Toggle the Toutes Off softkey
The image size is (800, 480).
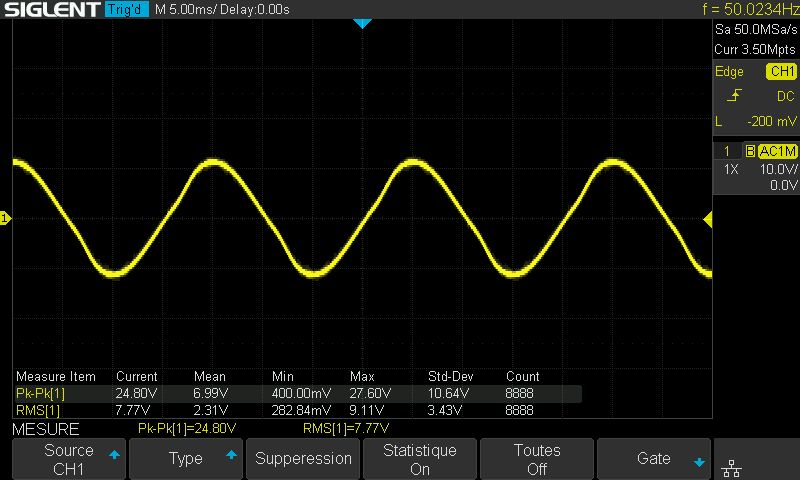537,459
